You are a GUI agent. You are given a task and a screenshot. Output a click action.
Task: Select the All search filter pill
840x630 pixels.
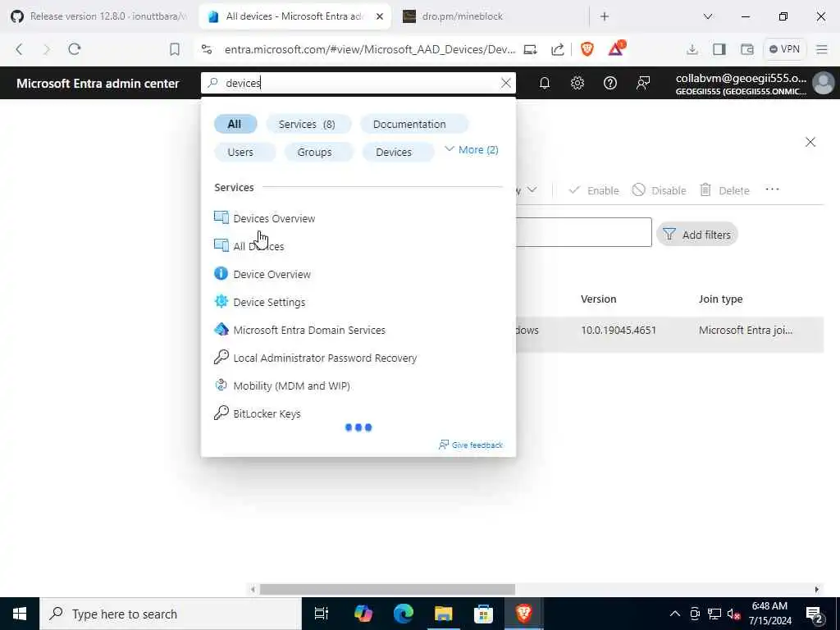tap(235, 124)
